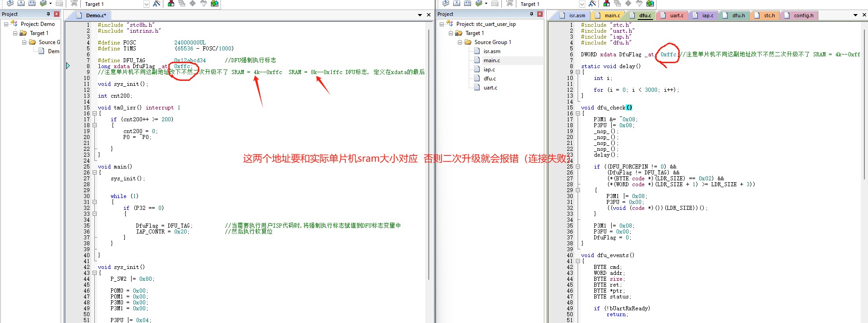Click Translate icon in stc_uart_user_isp window

pyautogui.click(x=446, y=3)
